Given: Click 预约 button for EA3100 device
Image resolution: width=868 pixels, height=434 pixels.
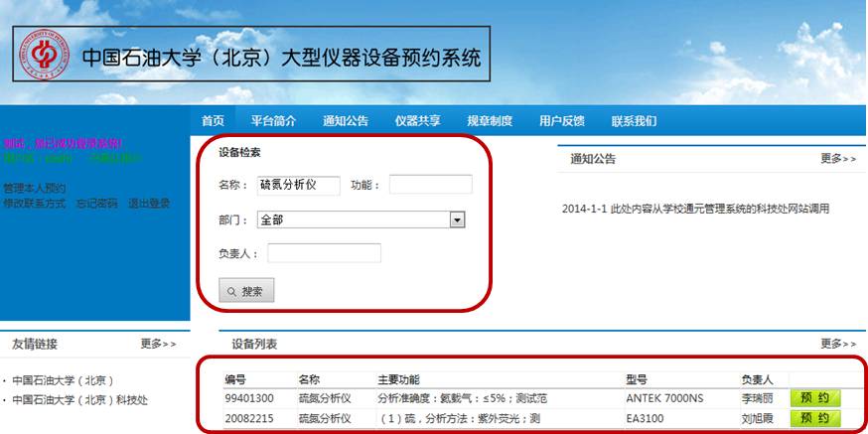Looking at the screenshot, I should [814, 419].
